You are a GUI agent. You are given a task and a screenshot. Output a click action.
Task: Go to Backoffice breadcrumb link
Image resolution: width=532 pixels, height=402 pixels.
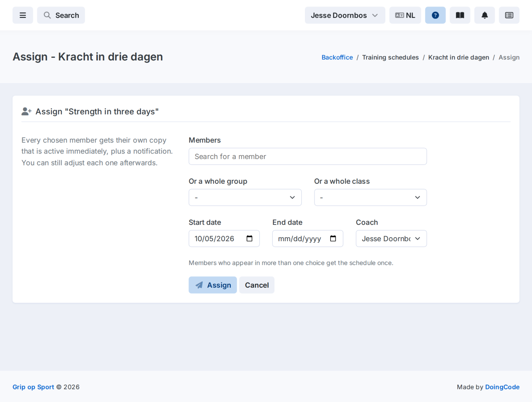tap(337, 57)
